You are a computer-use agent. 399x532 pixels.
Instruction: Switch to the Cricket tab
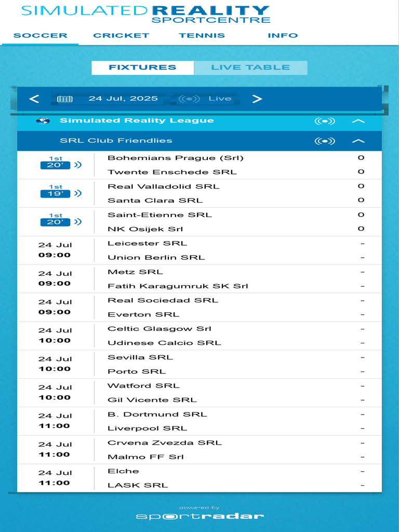tap(121, 36)
